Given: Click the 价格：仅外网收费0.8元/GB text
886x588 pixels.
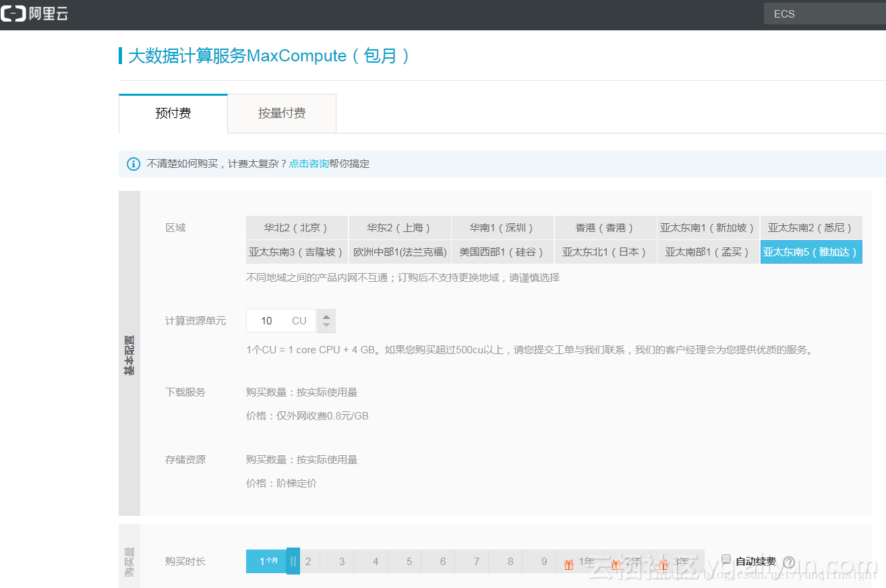Looking at the screenshot, I should [x=307, y=416].
